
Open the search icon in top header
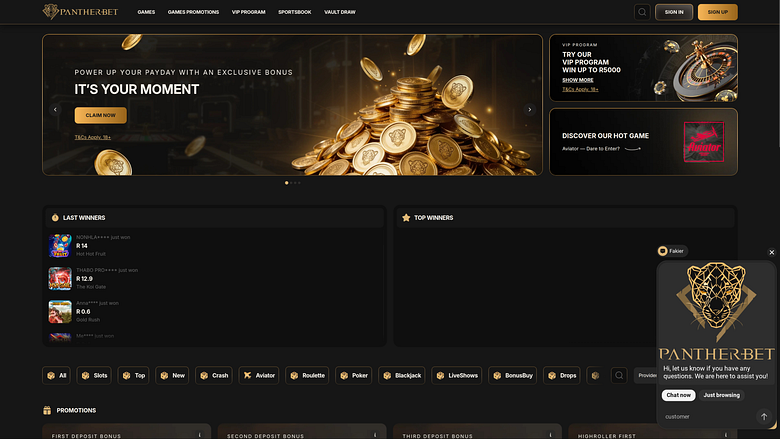click(x=642, y=12)
